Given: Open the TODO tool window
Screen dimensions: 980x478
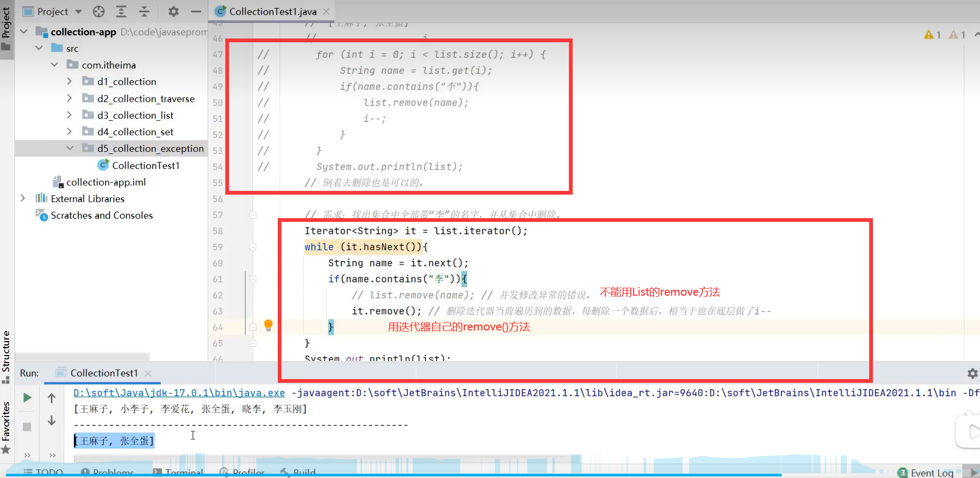Looking at the screenshot, I should (x=43, y=472).
